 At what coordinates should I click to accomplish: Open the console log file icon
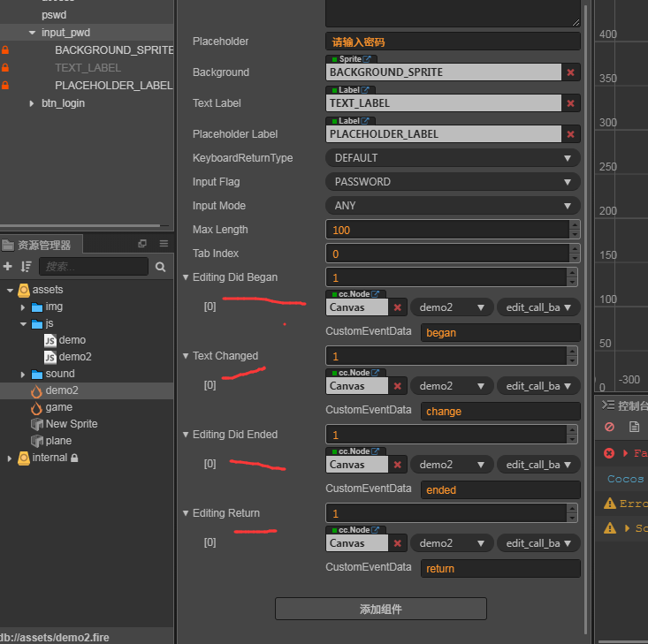coord(634,427)
